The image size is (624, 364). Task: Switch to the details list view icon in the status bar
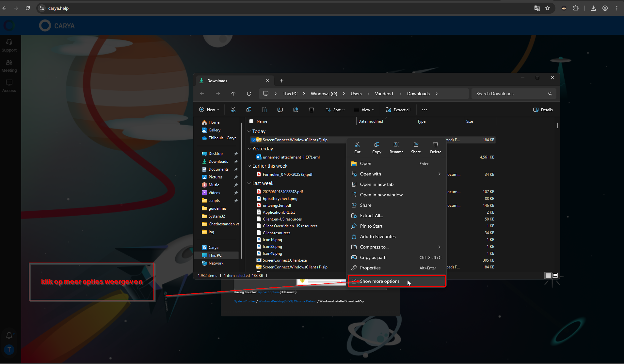click(548, 276)
